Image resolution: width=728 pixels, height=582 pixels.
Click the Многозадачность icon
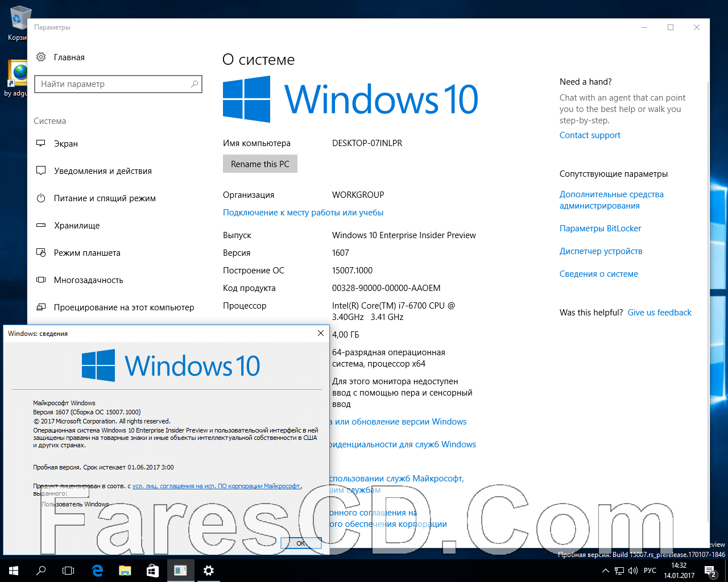point(41,280)
